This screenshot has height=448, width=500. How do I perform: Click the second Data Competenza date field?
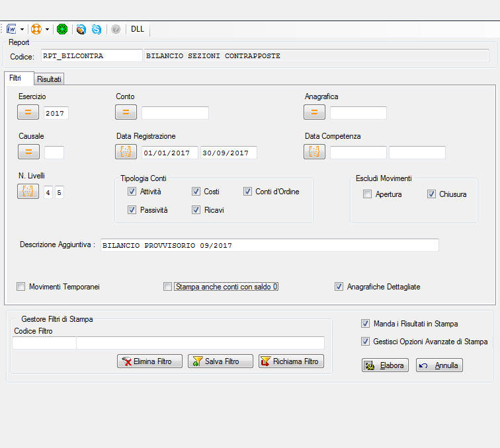point(417,153)
